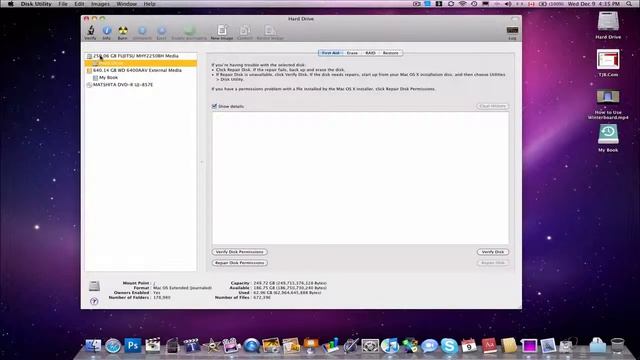Open the Edit menu
Image resolution: width=640 pixels, height=360 pixels.
click(79, 4)
